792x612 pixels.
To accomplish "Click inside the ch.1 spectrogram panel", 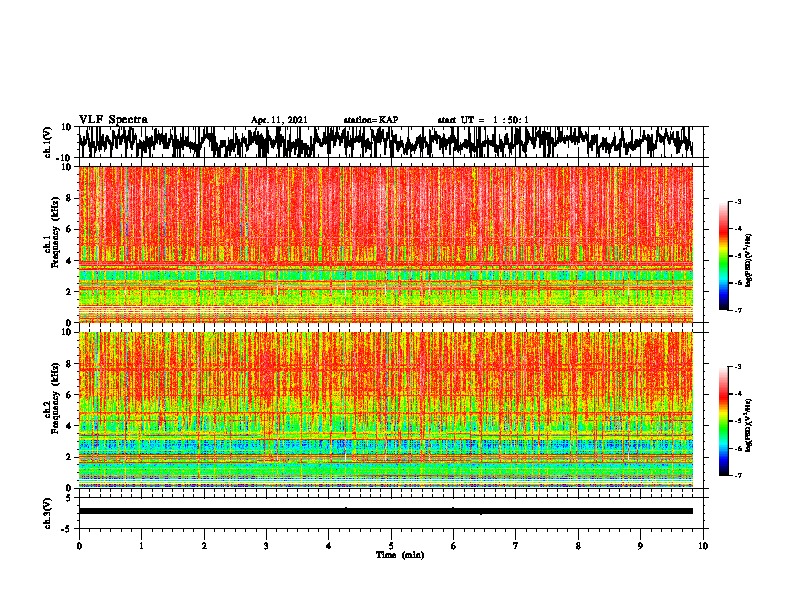I will (385, 244).
